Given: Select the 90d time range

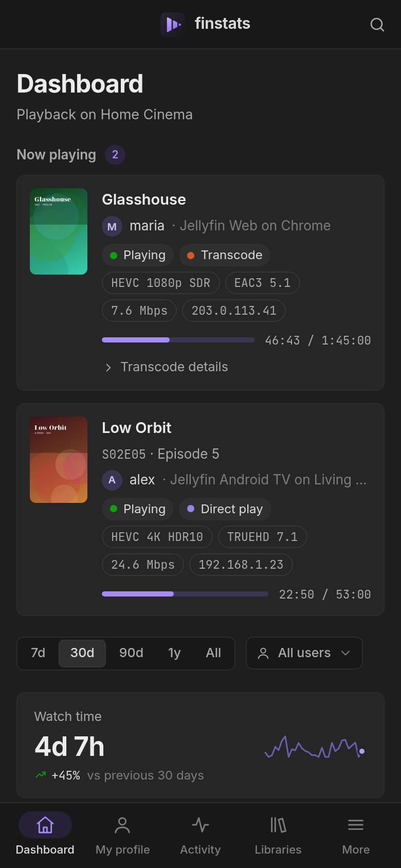Looking at the screenshot, I should 131,653.
